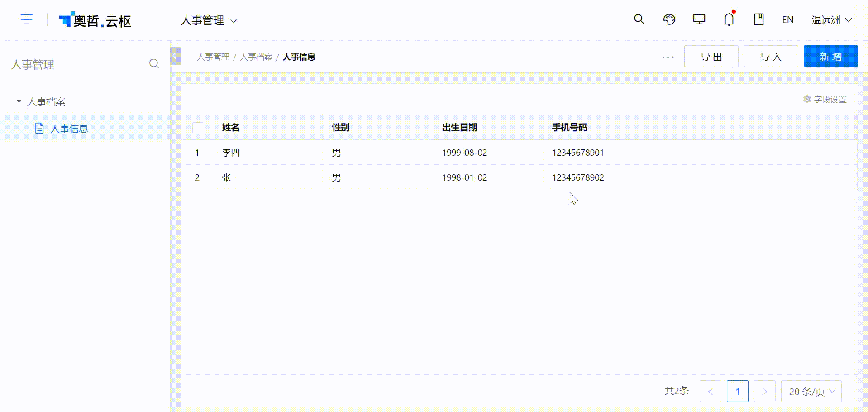Open the more options ellipsis
Screen dimensions: 868x412
(x=668, y=57)
